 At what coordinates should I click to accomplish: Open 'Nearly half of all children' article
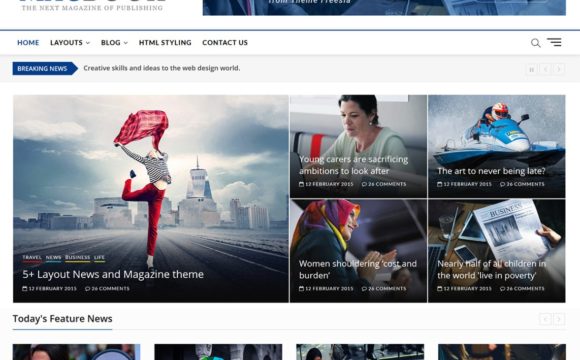(x=492, y=269)
